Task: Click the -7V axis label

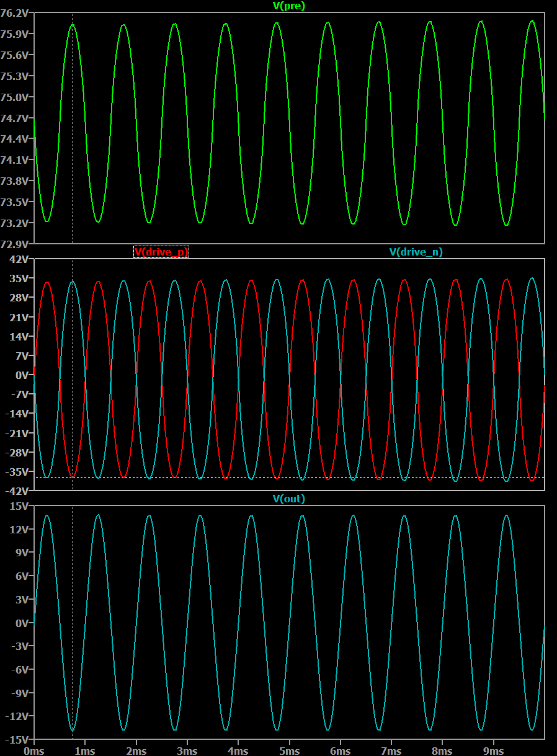Action: coord(20,394)
